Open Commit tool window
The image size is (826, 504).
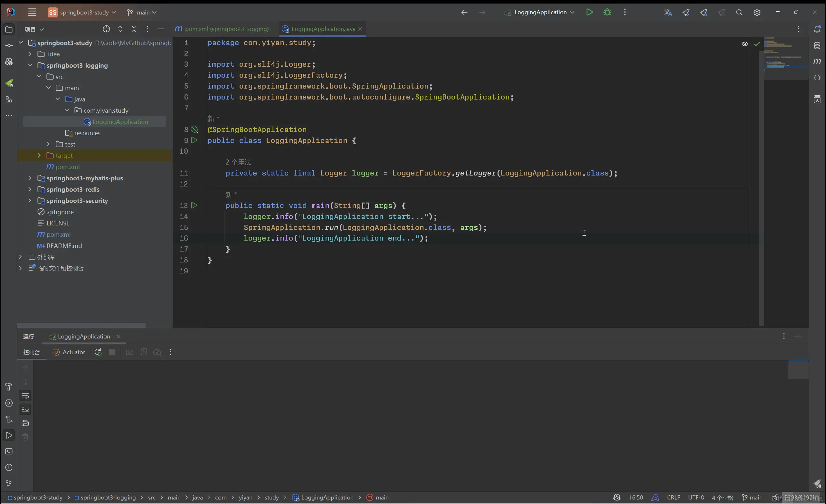[9, 46]
